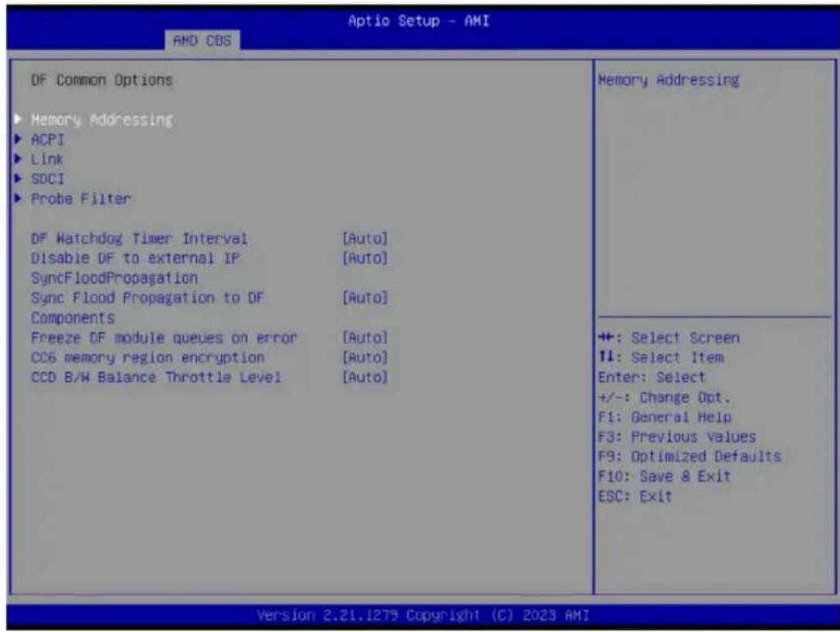Viewport: 840px width, 632px height.
Task: Open the Probe Filter submenu
Action: (x=81, y=199)
